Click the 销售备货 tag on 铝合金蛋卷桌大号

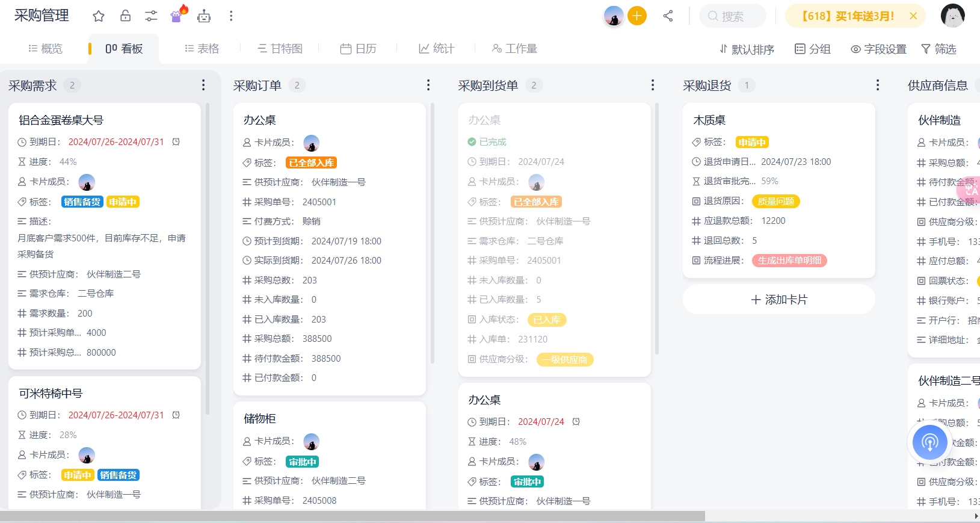click(82, 202)
